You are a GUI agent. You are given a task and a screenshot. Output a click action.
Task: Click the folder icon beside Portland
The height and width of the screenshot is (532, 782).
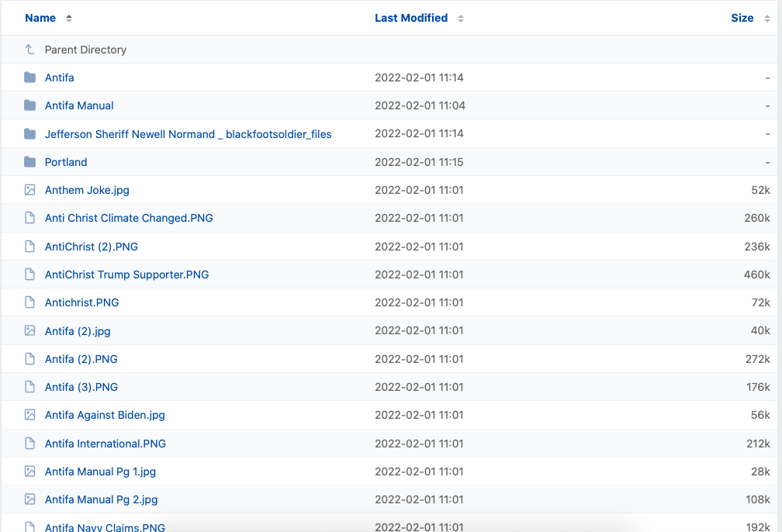[x=30, y=161]
